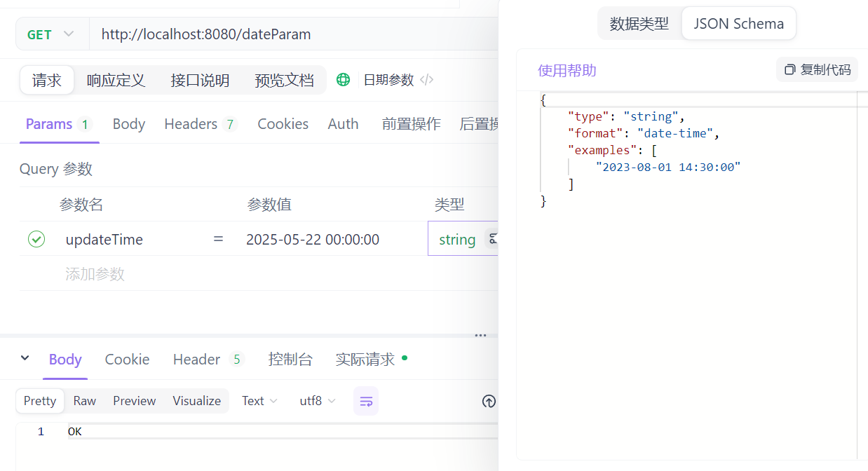
Task: Click the code brackets icon beside 日期参数
Action: [426, 80]
